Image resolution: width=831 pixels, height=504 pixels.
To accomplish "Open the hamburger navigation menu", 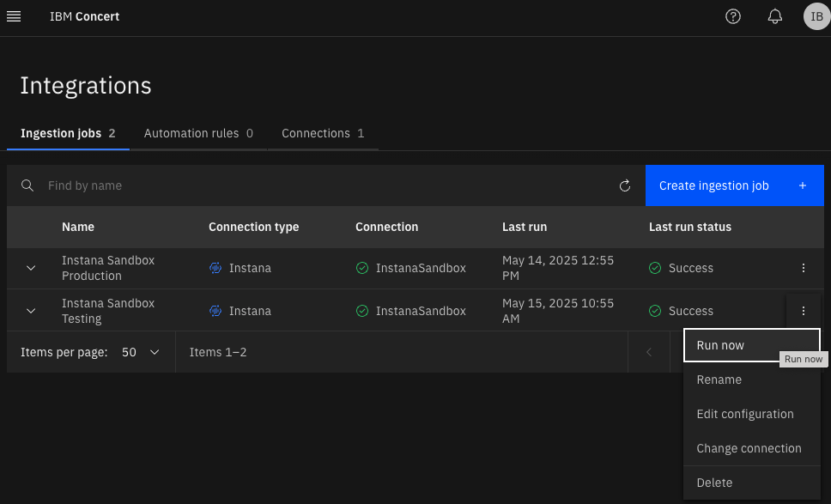I will [14, 16].
